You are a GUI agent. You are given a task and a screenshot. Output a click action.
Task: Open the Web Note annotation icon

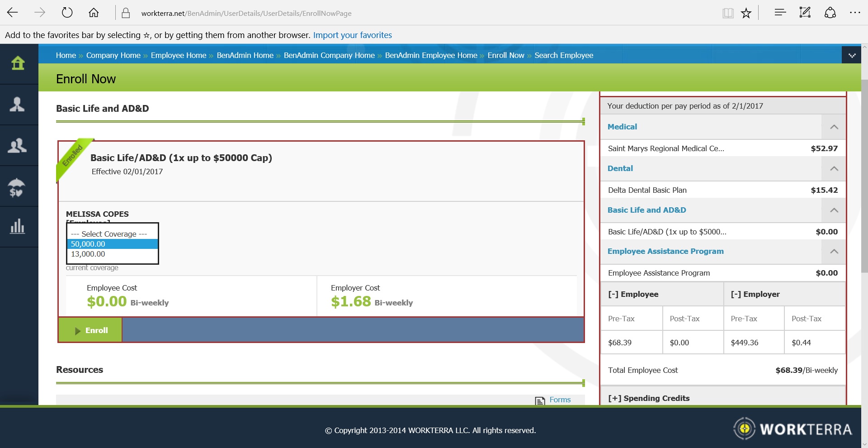(805, 13)
